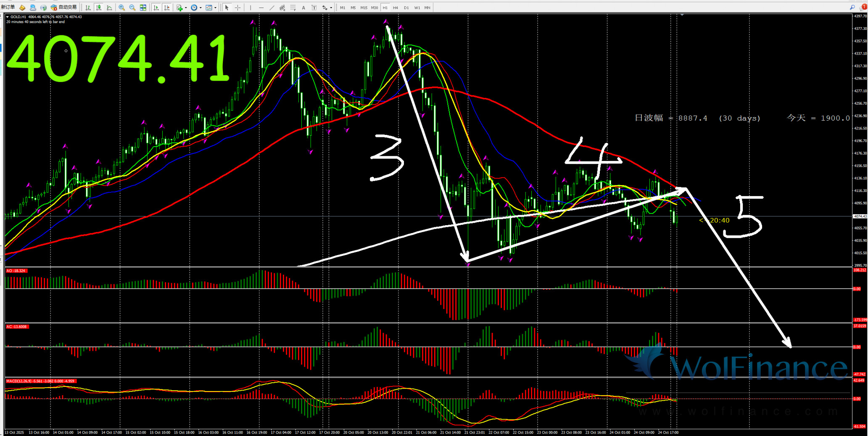
Task: Click the text label 'A' tool
Action: click(303, 8)
